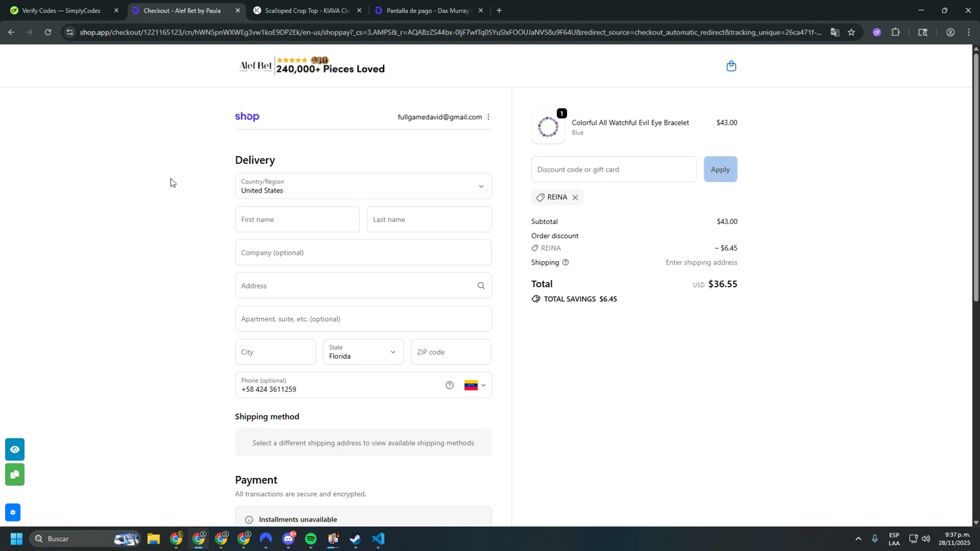Image resolution: width=980 pixels, height=551 pixels.
Task: Click the Company (optional) field
Action: pyautogui.click(x=363, y=253)
